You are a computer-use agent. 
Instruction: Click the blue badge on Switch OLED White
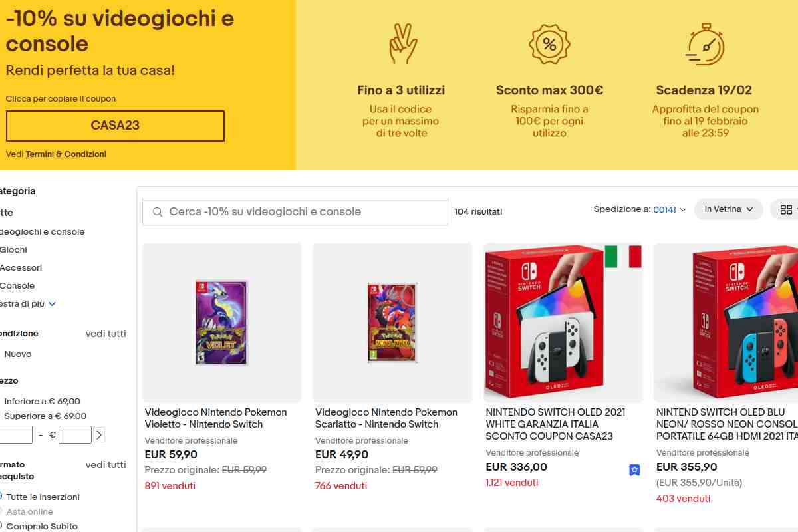click(634, 470)
